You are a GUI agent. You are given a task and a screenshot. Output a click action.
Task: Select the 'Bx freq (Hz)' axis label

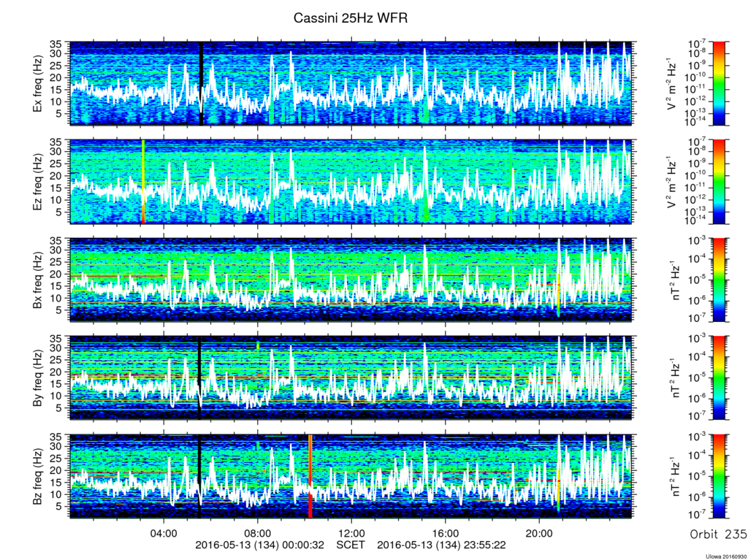click(37, 280)
